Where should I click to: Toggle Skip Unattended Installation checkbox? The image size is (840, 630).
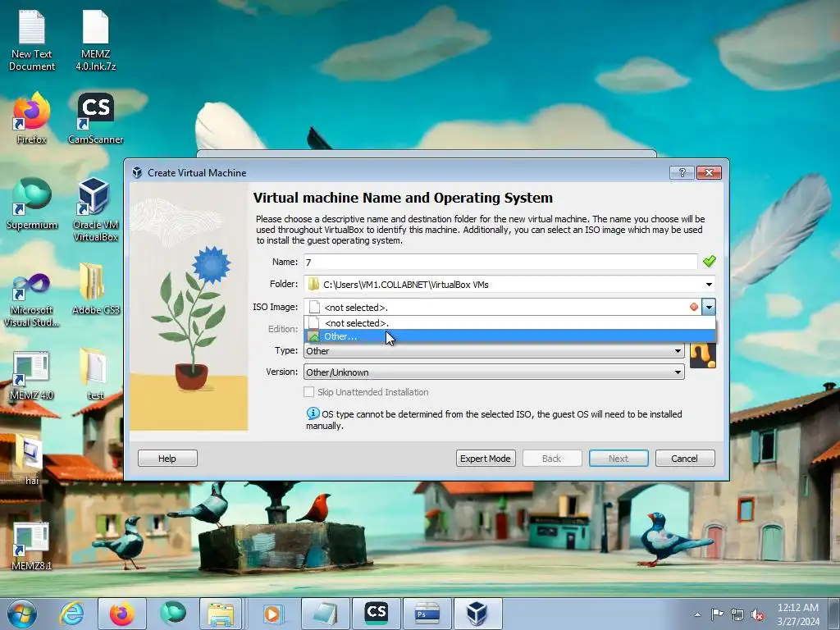tap(308, 392)
